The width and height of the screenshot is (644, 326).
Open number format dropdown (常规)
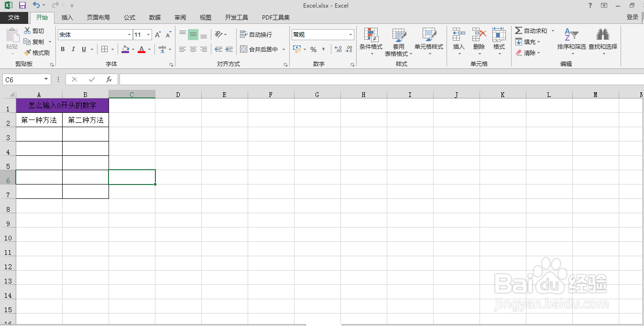350,35
